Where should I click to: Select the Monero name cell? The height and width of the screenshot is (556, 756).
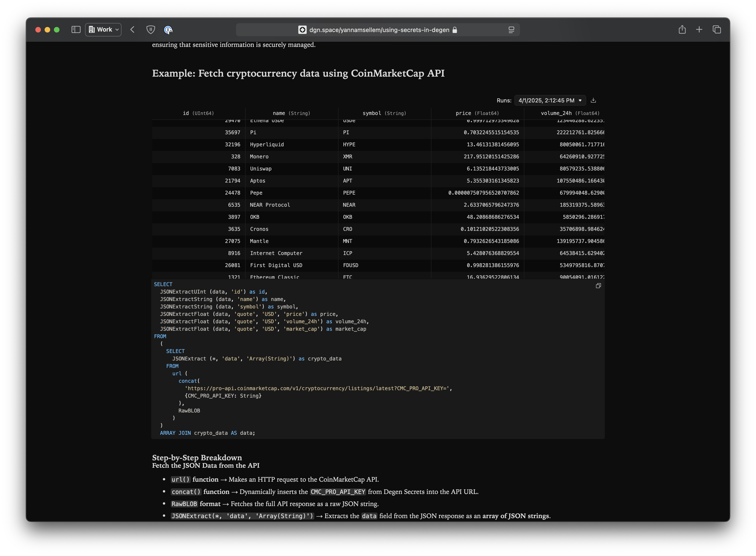pyautogui.click(x=292, y=157)
